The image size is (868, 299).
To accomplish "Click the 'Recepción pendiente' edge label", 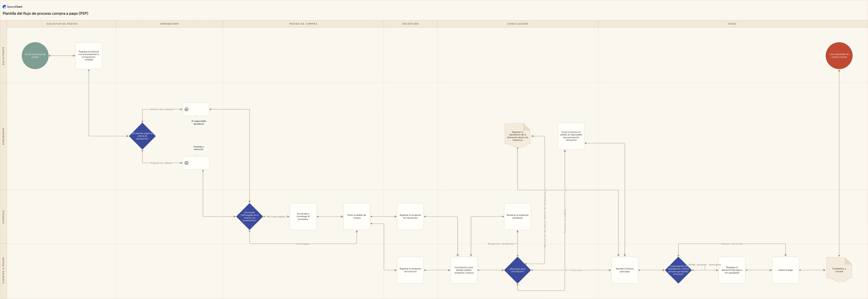I will point(500,244).
